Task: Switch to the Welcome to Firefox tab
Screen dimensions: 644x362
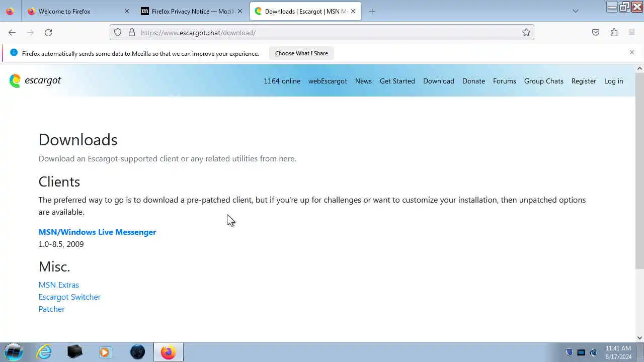Action: [78, 11]
